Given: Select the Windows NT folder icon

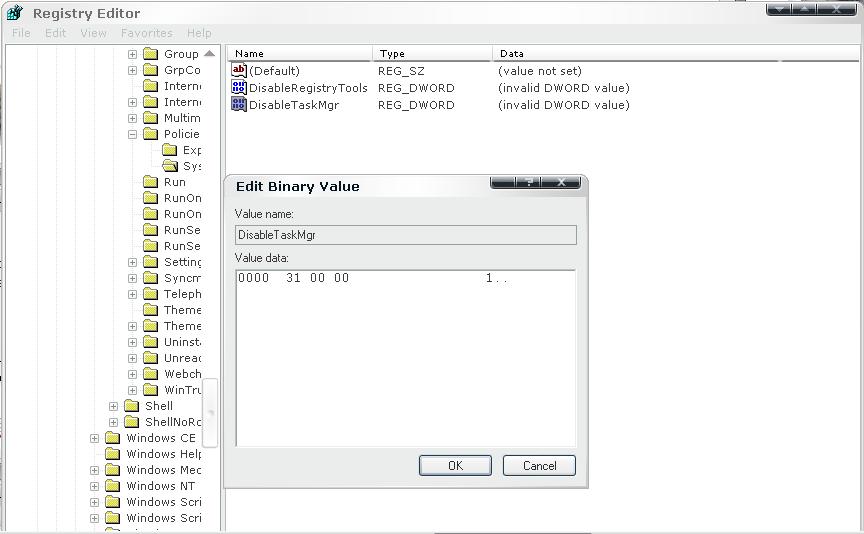Looking at the screenshot, I should [x=113, y=486].
